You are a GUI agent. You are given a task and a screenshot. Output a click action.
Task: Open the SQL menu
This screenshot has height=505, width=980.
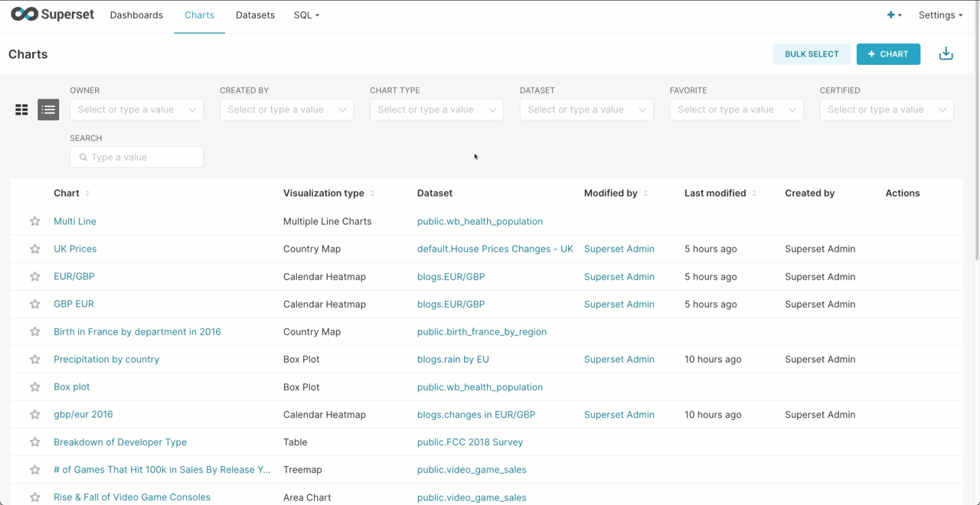306,15
